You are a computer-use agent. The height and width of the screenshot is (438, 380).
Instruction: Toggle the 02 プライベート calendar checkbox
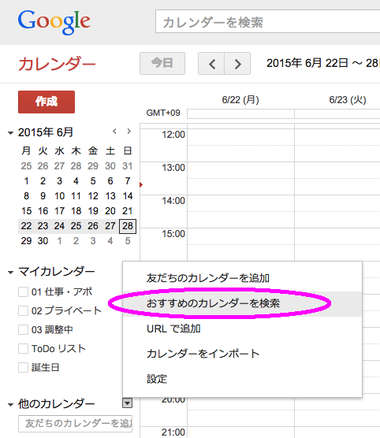pyautogui.click(x=23, y=311)
